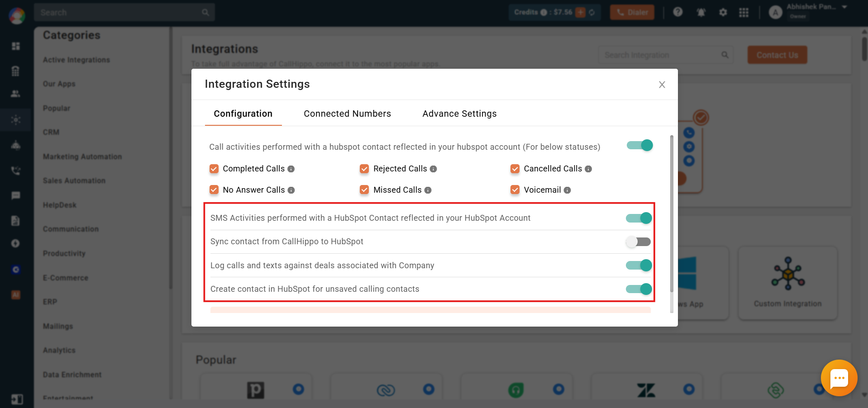This screenshot has height=408, width=868.
Task: Click the page's main vertical scrollbar
Action: (864, 49)
